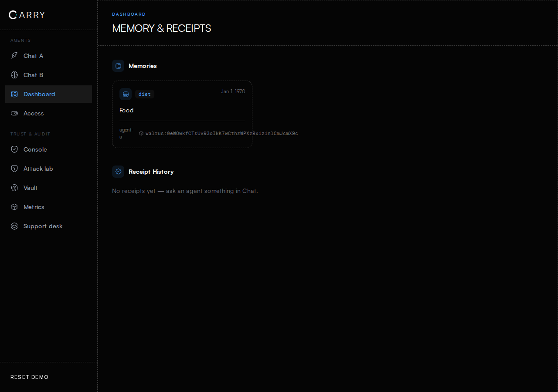This screenshot has width=558, height=392.
Task: Click the Chat A feather icon
Action: coord(14,56)
